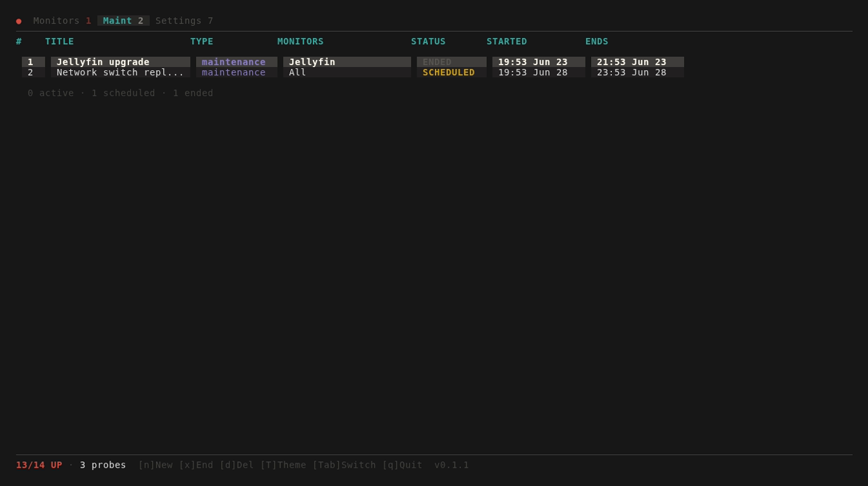
Task: Click the active/scheduled/ended summary line
Action: (x=120, y=93)
